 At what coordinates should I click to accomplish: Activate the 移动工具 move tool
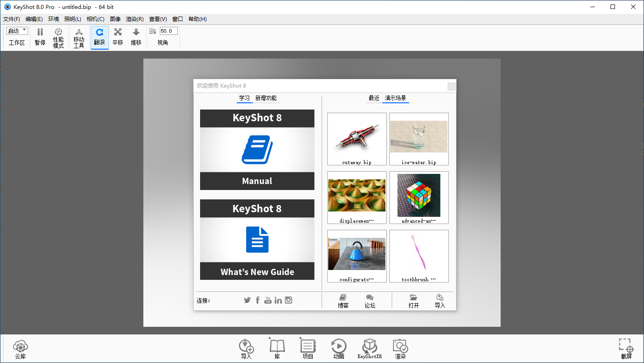[79, 37]
